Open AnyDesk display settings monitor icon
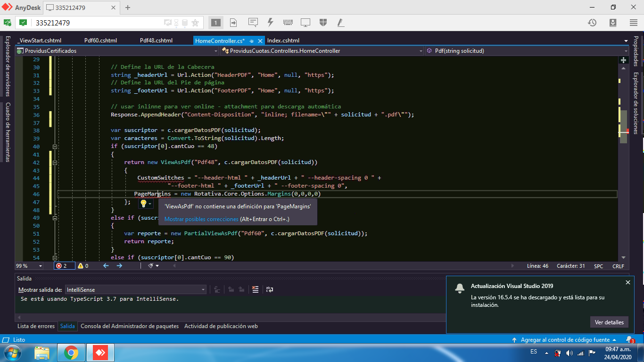 pos(305,22)
